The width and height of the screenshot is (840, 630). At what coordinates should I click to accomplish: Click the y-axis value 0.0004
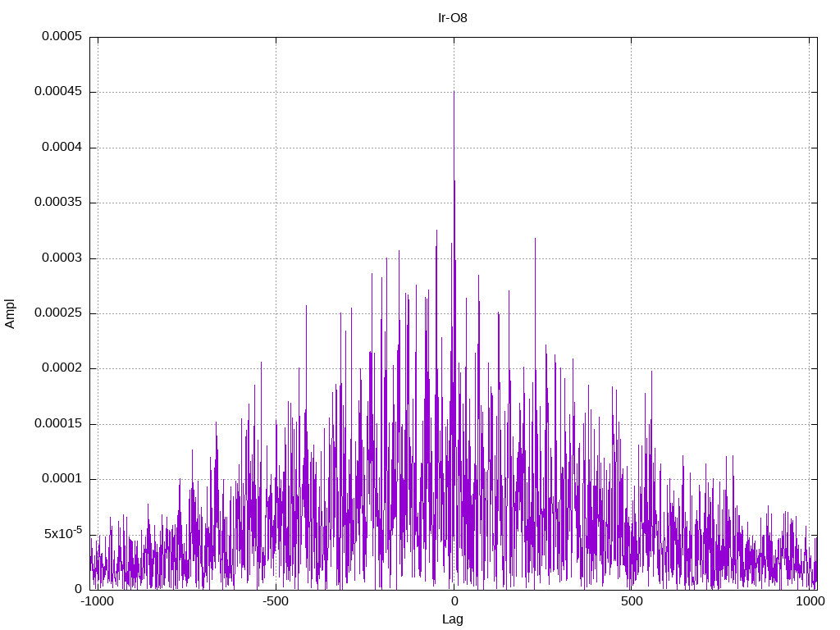pos(62,148)
